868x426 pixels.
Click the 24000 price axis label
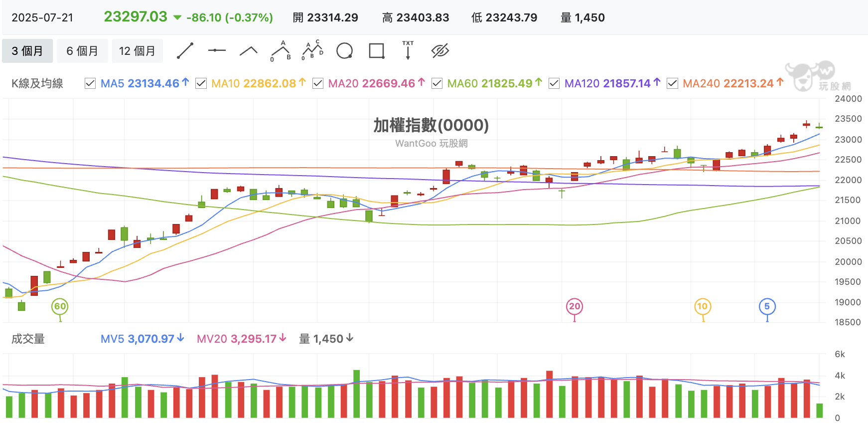848,99
